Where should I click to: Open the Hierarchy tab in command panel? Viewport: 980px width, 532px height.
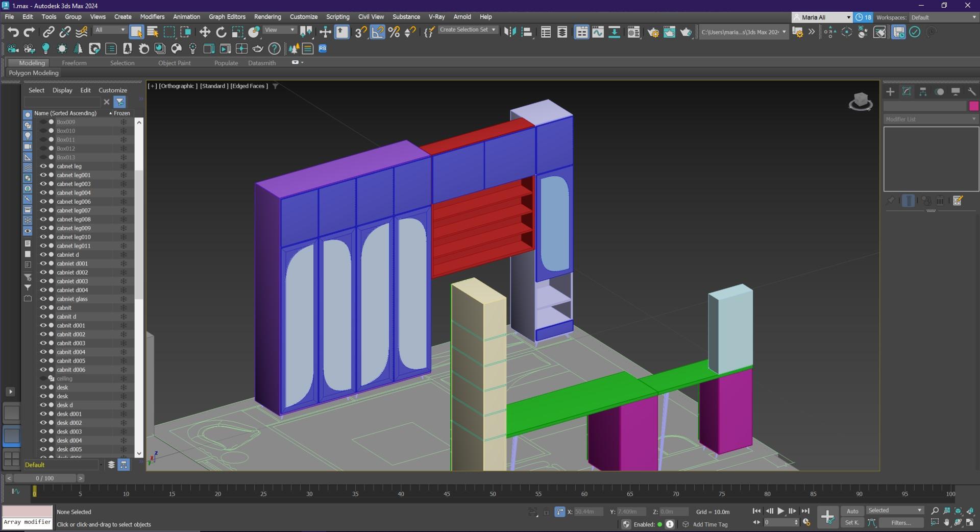[x=923, y=91]
